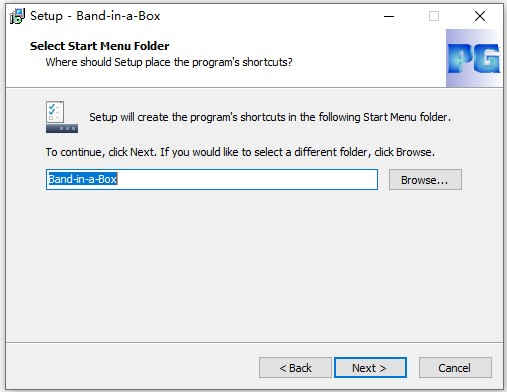Click the highlighted Band-in-a-Box text in the field
This screenshot has height=392, width=507.
coord(82,179)
